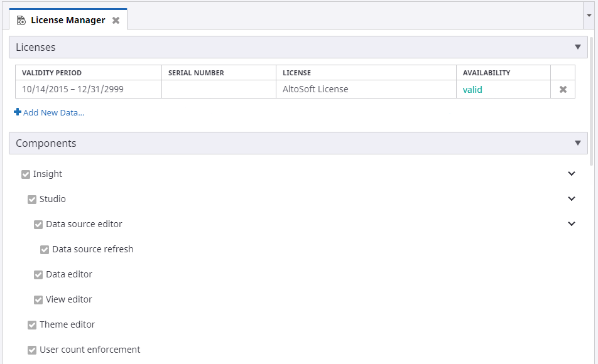Collapse the Licenses section
598x364 pixels.
click(577, 47)
